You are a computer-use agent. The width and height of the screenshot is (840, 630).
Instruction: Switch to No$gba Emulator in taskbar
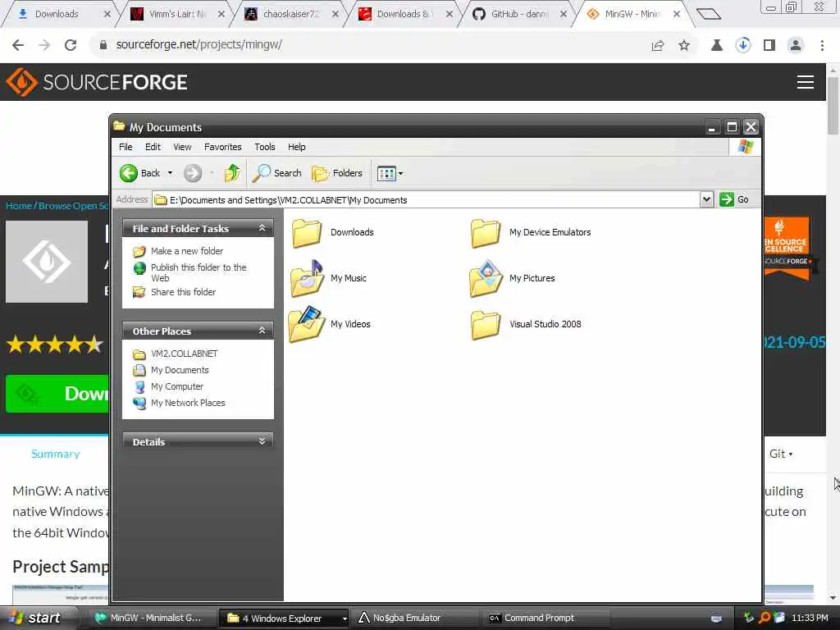coord(416,619)
